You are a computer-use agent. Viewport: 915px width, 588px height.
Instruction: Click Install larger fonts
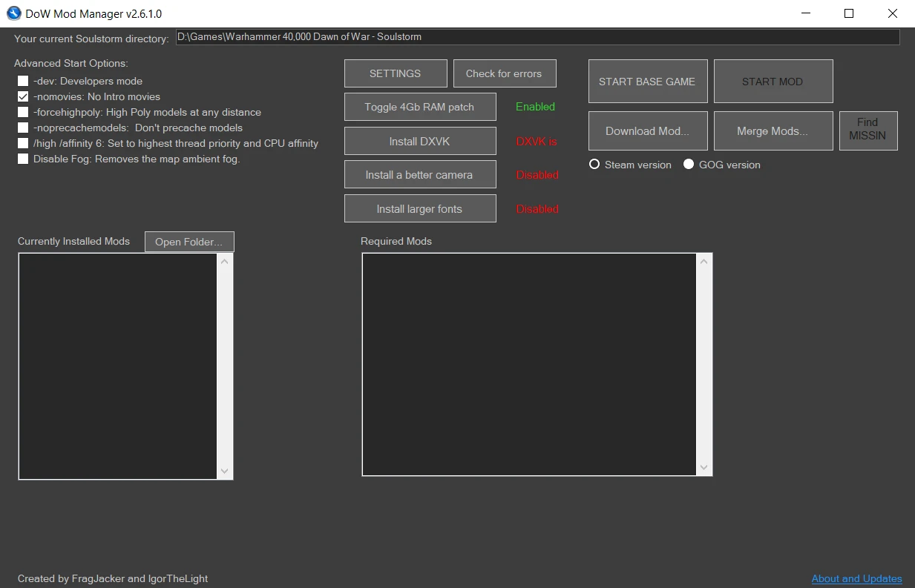point(420,209)
